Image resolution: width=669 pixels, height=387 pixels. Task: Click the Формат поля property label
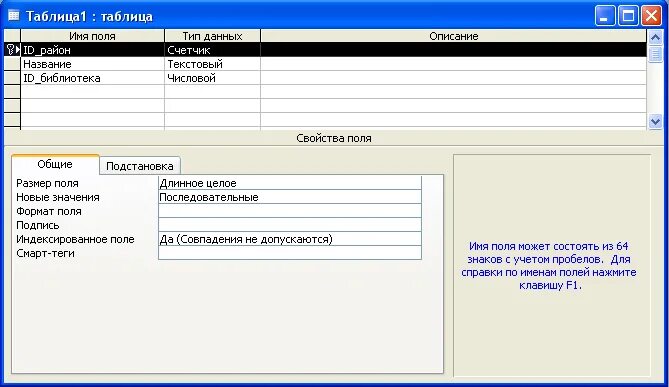[x=49, y=211]
